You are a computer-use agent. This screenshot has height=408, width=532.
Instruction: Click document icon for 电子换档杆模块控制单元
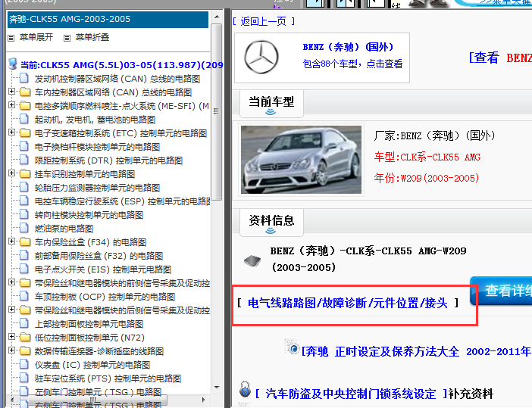click(x=24, y=147)
